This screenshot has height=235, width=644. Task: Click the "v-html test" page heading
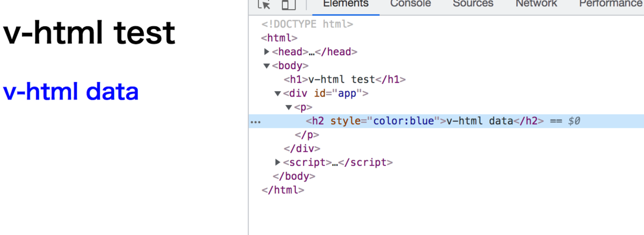[x=90, y=33]
